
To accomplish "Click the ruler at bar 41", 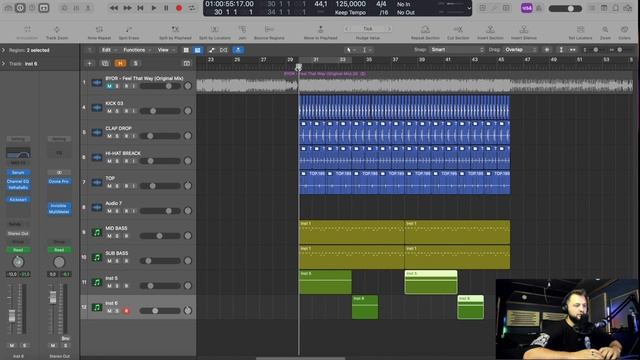I will tap(448, 60).
